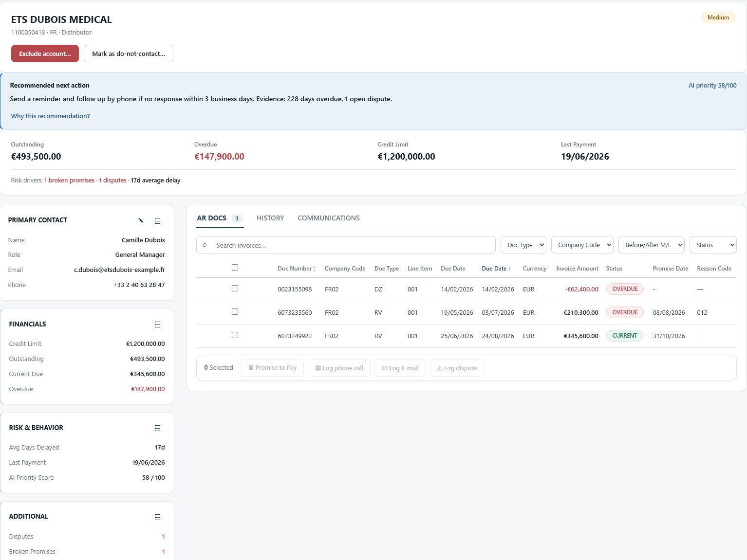Viewport: 747px width, 560px height.
Task: Open the Status filter dropdown
Action: pos(713,245)
